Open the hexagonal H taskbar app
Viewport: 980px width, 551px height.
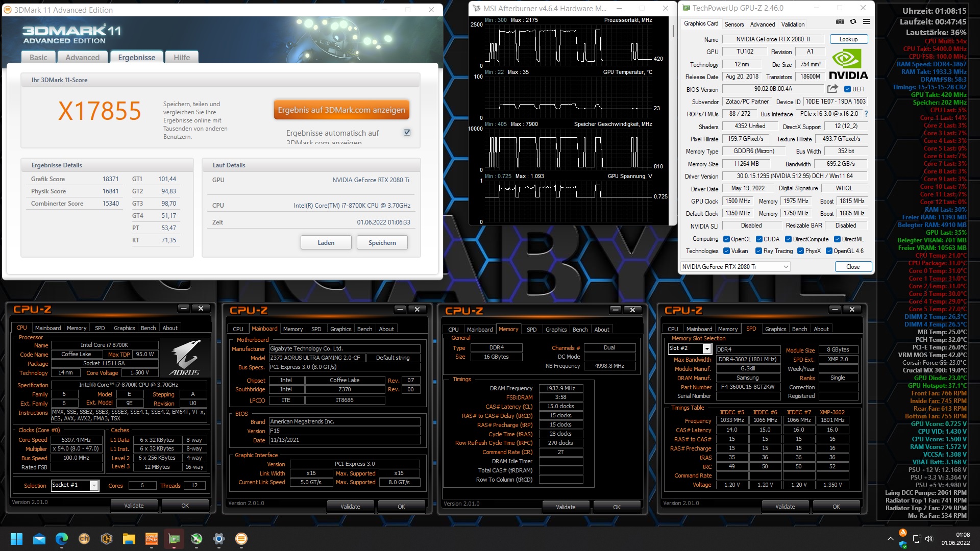107,539
